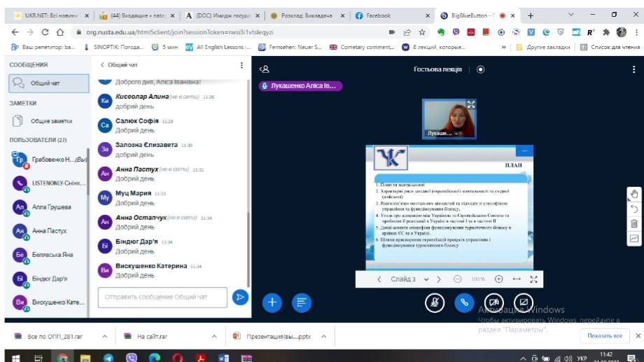
Task: Click the blue lines button beside plus
Action: (x=302, y=302)
